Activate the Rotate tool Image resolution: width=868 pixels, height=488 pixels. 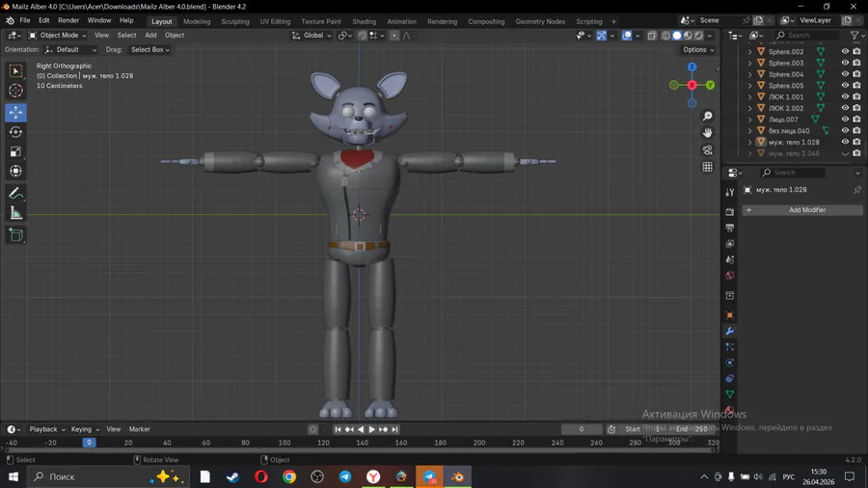[15, 132]
